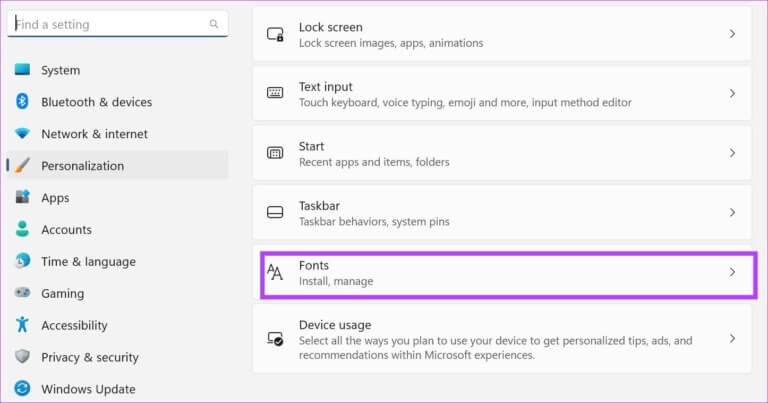768x403 pixels.
Task: Open the Lock screen title
Action: pyautogui.click(x=331, y=27)
